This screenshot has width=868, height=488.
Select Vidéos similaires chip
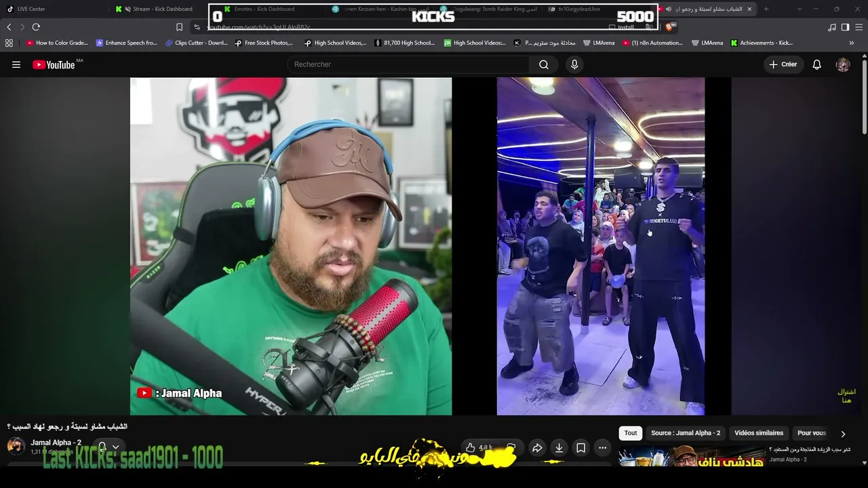pyautogui.click(x=759, y=433)
